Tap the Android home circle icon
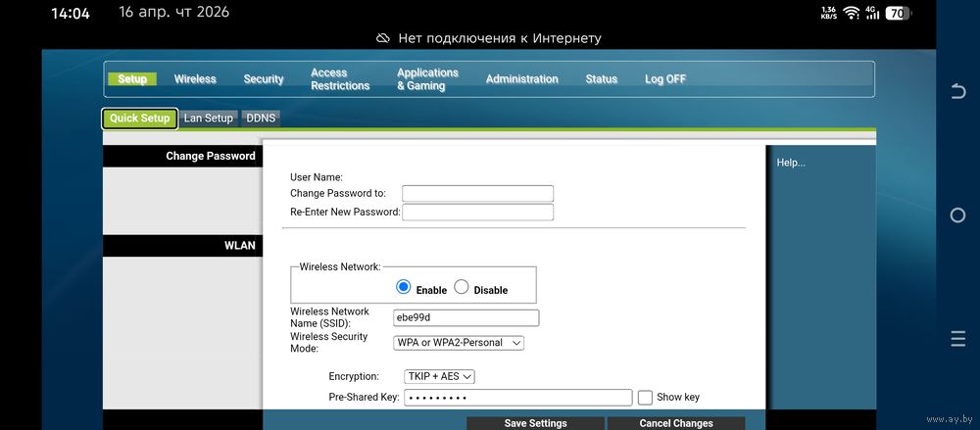 tap(958, 215)
